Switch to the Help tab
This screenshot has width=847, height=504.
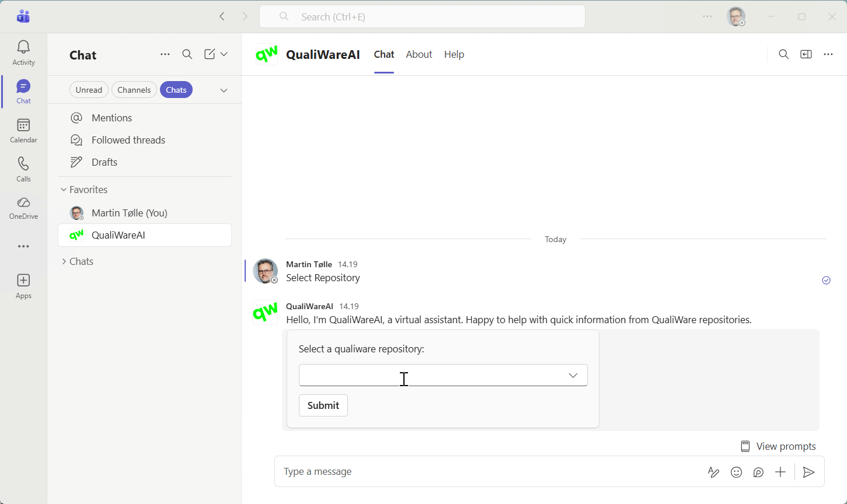[454, 54]
